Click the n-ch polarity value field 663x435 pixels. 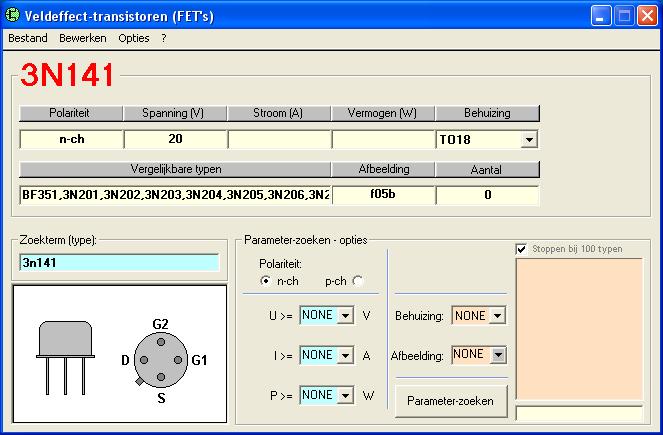71,139
